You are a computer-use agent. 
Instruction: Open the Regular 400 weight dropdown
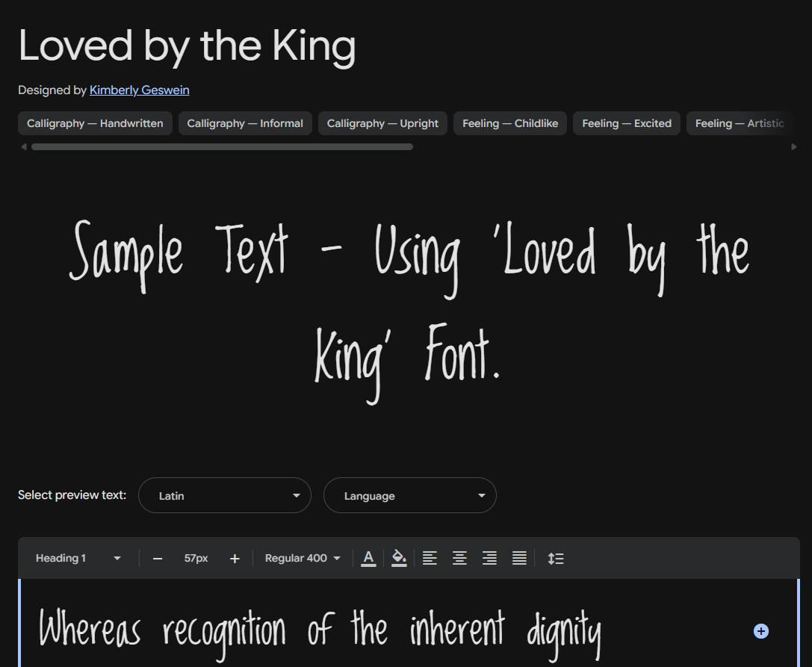[x=303, y=558]
